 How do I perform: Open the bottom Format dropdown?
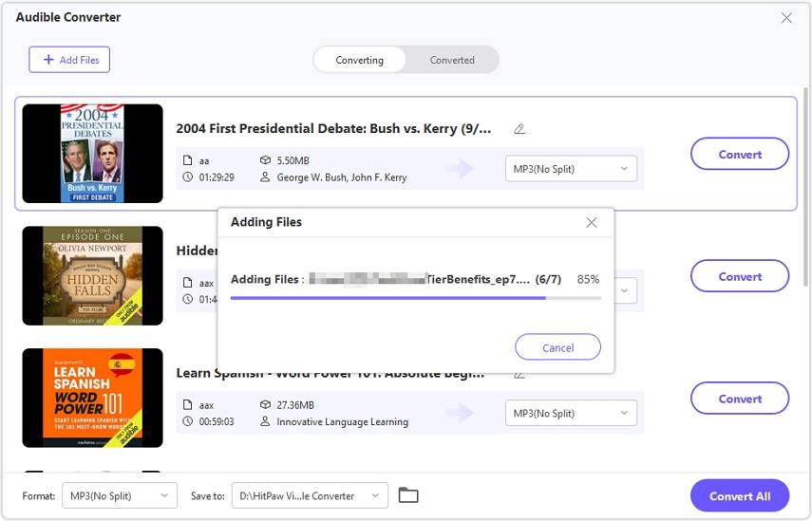120,495
